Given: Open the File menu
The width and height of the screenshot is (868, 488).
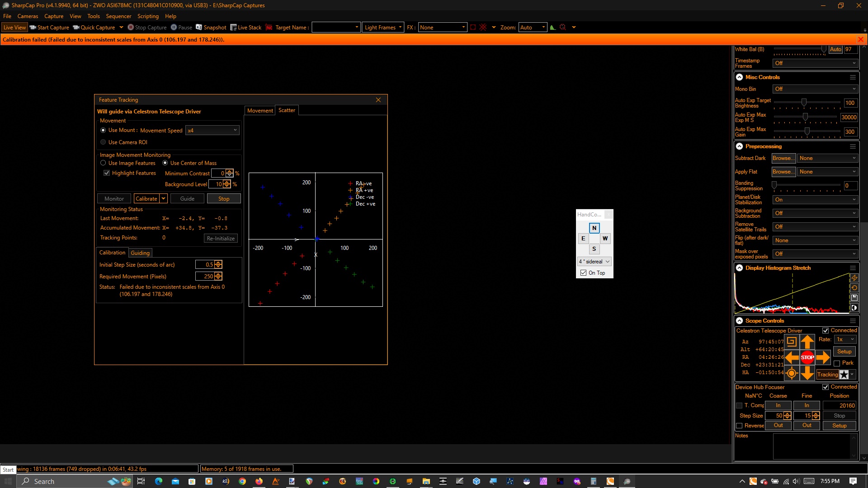Looking at the screenshot, I should 7,16.
